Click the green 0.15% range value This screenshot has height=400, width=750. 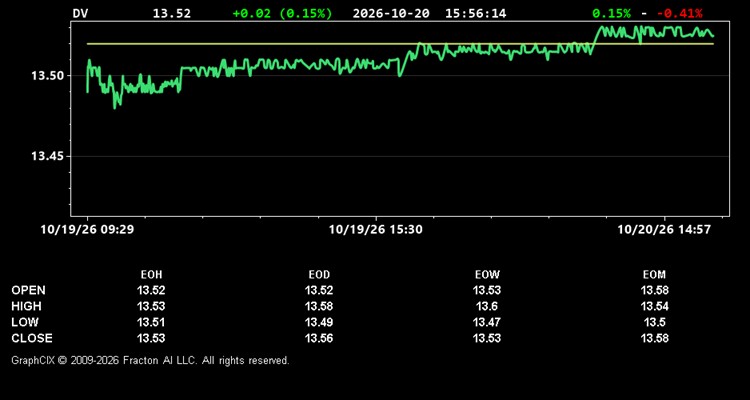[x=611, y=13]
